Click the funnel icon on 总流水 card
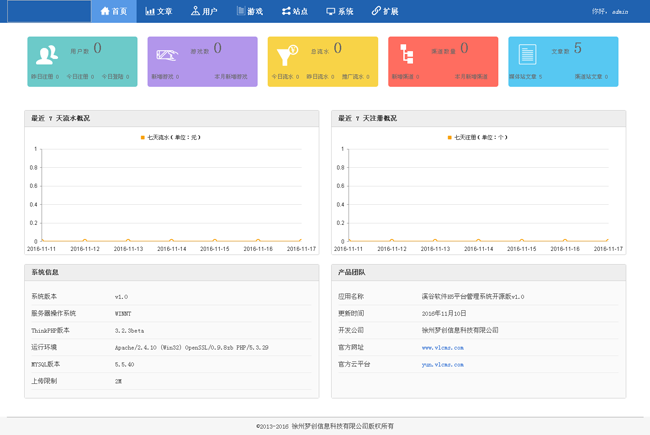This screenshot has width=650, height=435. pos(286,55)
